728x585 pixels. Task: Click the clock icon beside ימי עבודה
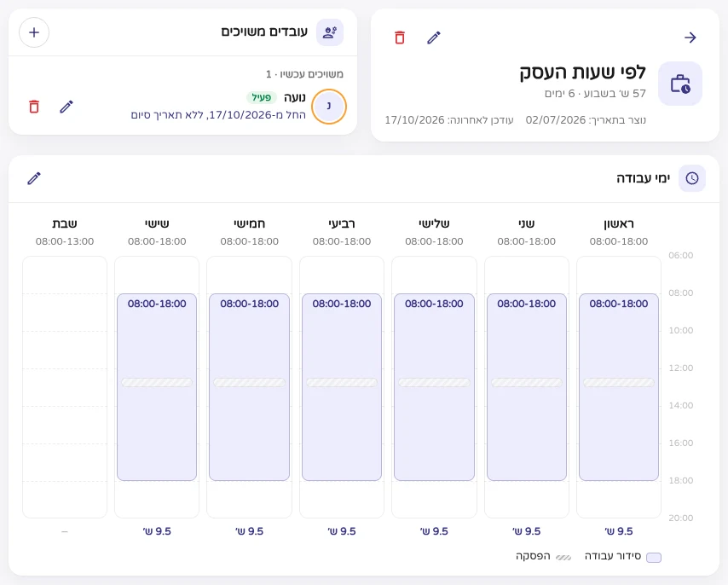(x=692, y=178)
